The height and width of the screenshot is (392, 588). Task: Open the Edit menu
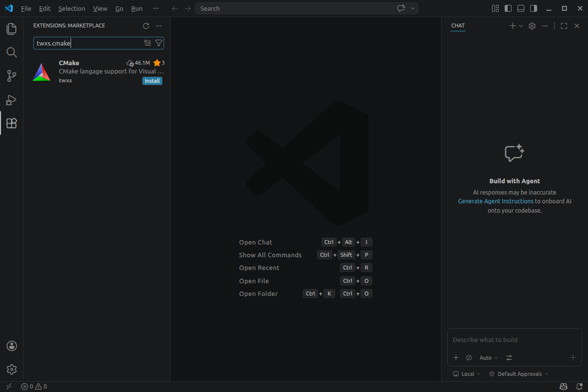click(45, 8)
